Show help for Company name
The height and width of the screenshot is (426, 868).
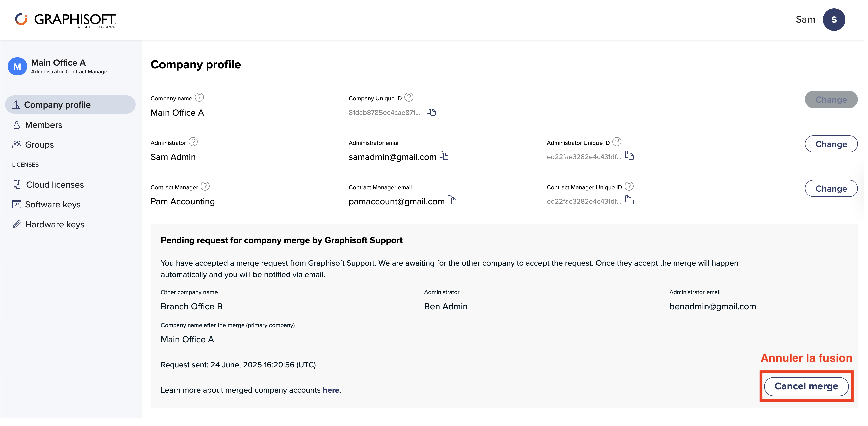tap(199, 97)
